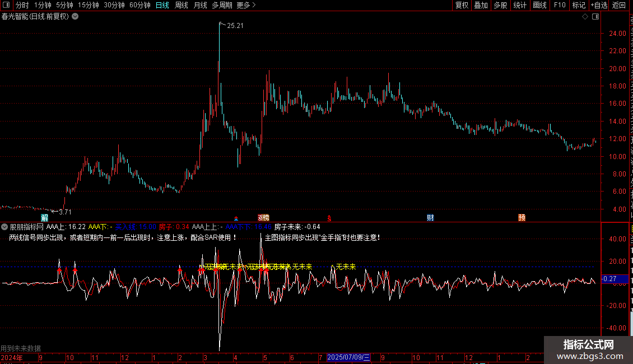This screenshot has width=633, height=364.
Task: Open 多周期 multi-period view
Action: 222,5
